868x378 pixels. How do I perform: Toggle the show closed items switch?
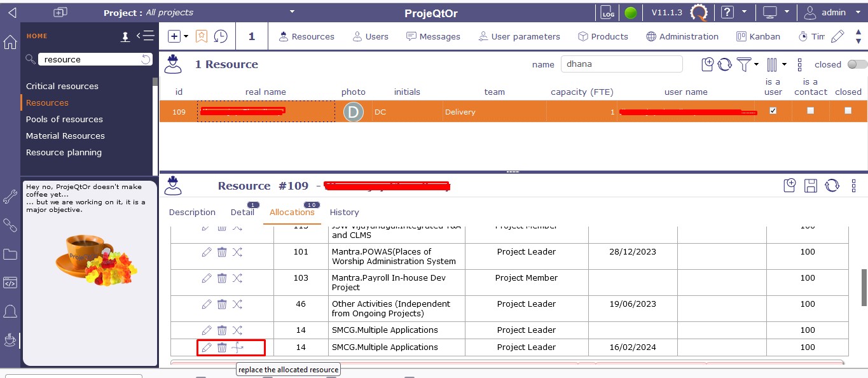(x=857, y=64)
